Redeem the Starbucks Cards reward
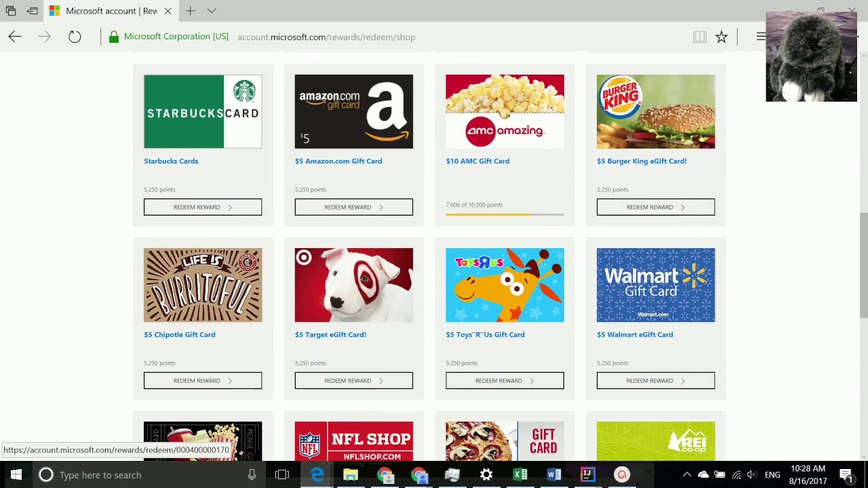 click(203, 207)
